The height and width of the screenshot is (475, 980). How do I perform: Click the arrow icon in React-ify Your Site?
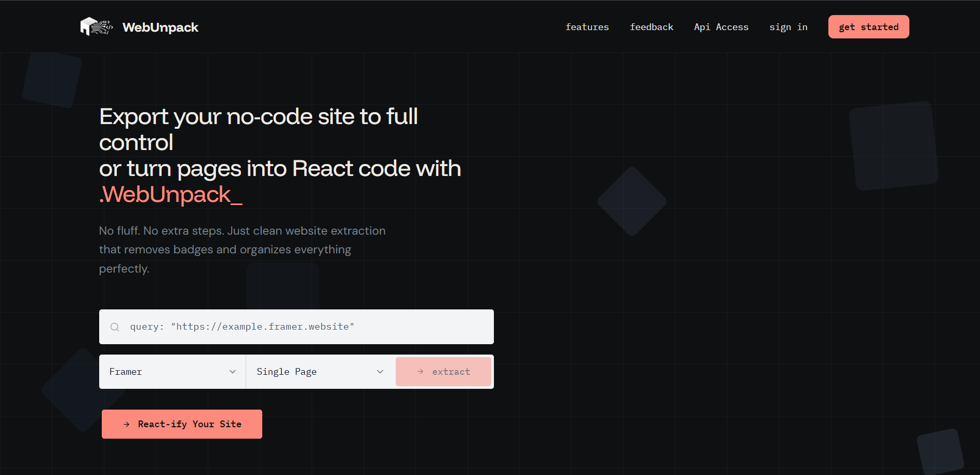click(126, 424)
